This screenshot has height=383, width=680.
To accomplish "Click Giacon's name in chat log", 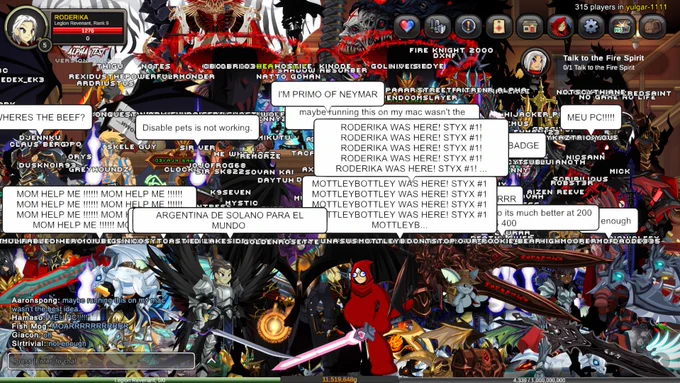I will click(26, 335).
